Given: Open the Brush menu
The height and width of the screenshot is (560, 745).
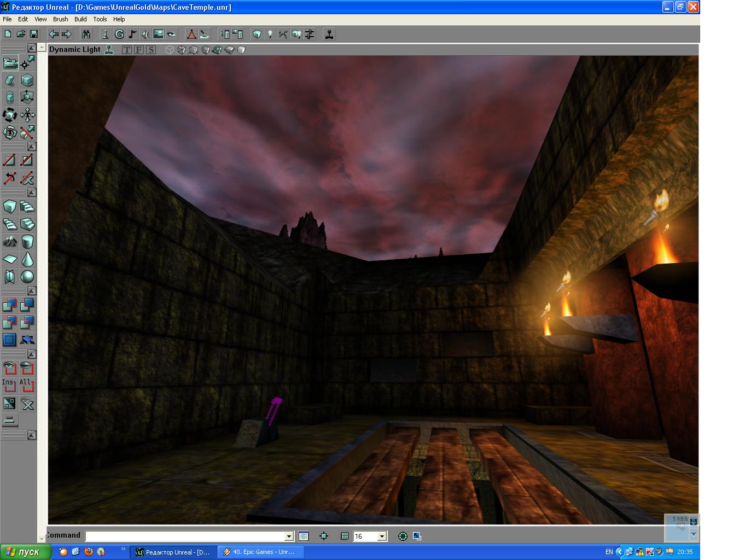Looking at the screenshot, I should [x=60, y=19].
